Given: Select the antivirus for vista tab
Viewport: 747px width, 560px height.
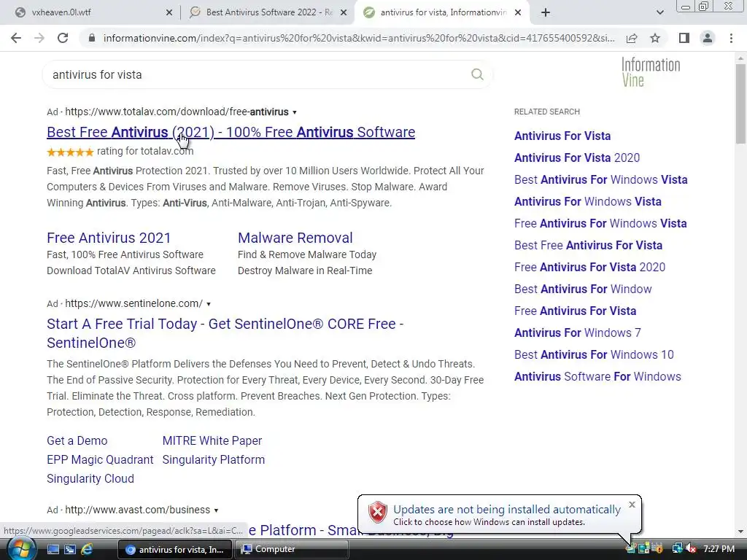Looking at the screenshot, I should click(443, 12).
